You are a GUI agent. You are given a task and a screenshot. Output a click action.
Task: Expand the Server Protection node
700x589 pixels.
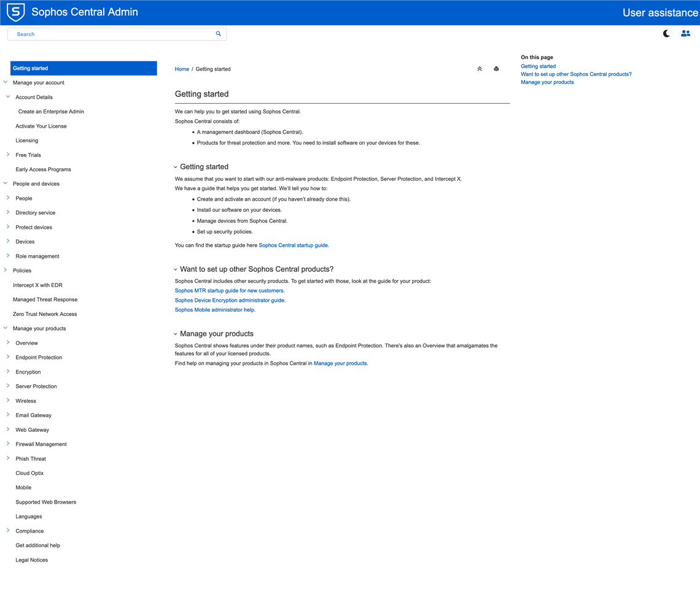(x=8, y=385)
